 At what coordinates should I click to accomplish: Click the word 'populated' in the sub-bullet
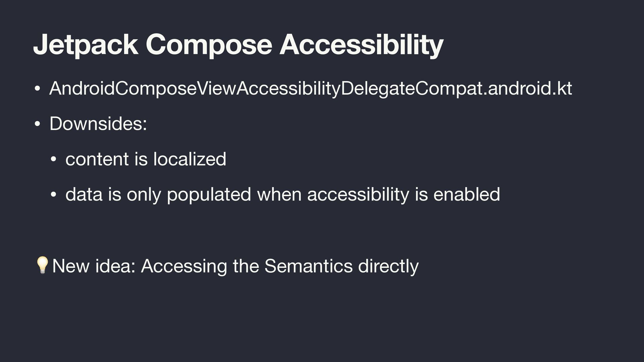coord(209,195)
